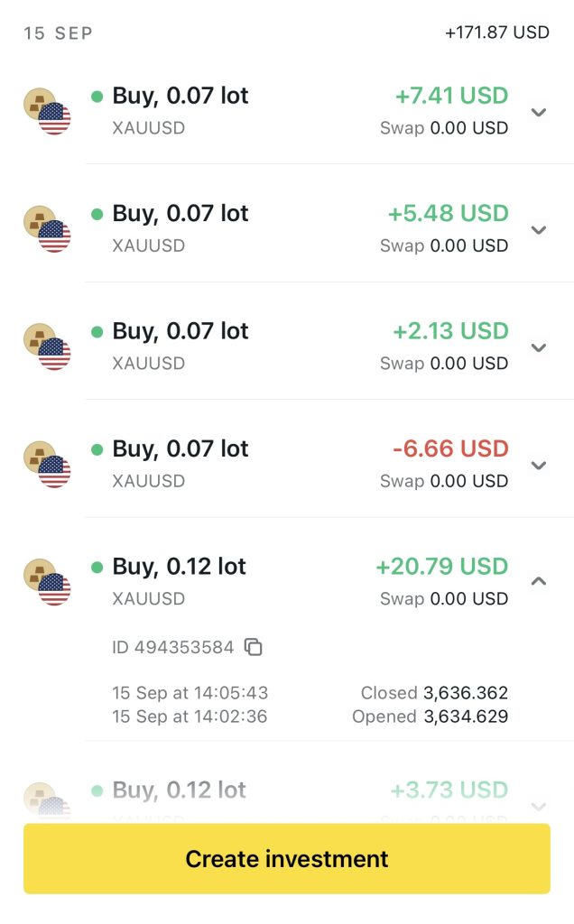Image resolution: width=574 pixels, height=924 pixels.
Task: Click XAUUSD icon on +5.48 USD trade
Action: tap(47, 229)
